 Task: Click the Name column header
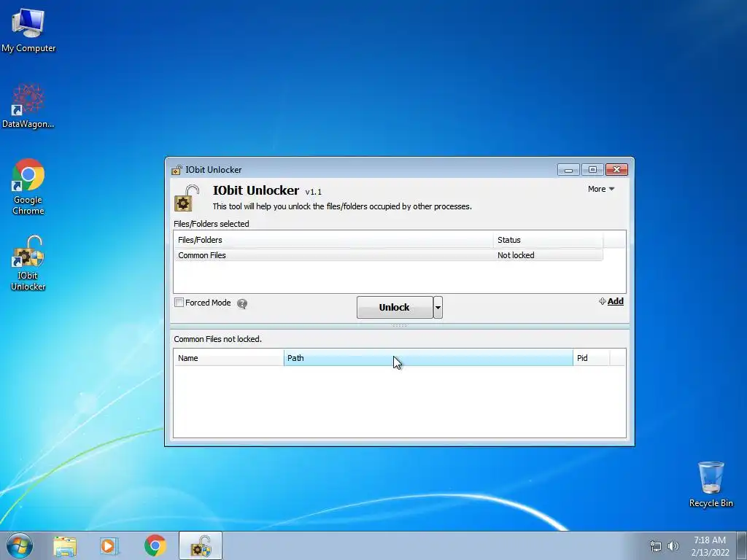228,358
